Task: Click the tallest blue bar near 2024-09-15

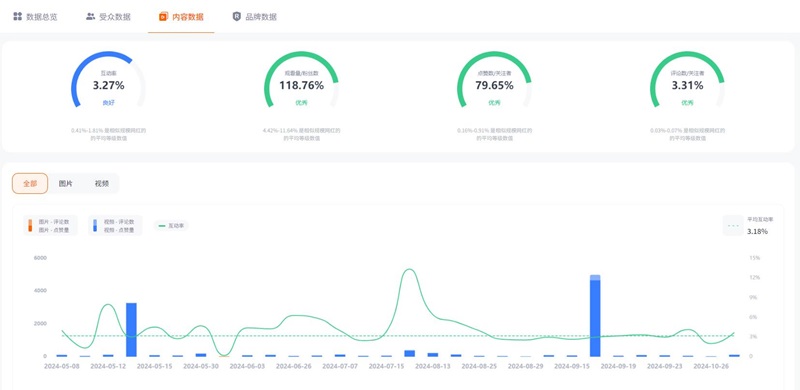Action: point(595,315)
